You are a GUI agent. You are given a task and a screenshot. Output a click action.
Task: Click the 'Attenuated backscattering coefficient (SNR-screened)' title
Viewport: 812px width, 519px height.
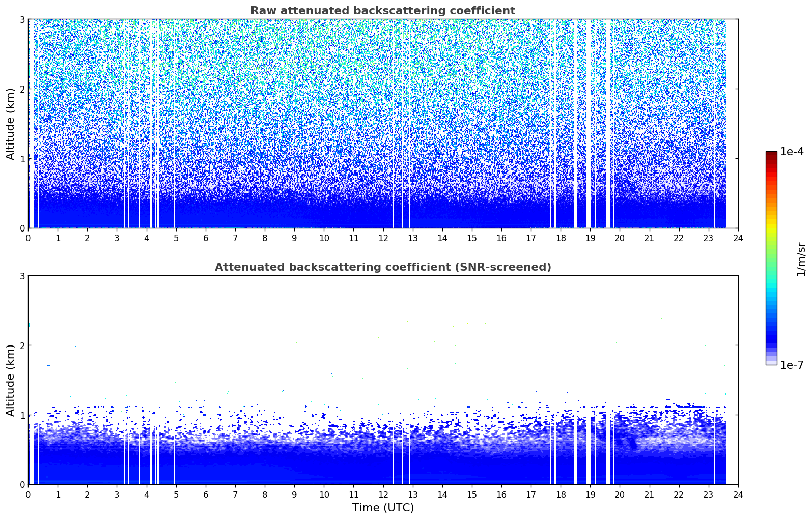[x=383, y=267]
